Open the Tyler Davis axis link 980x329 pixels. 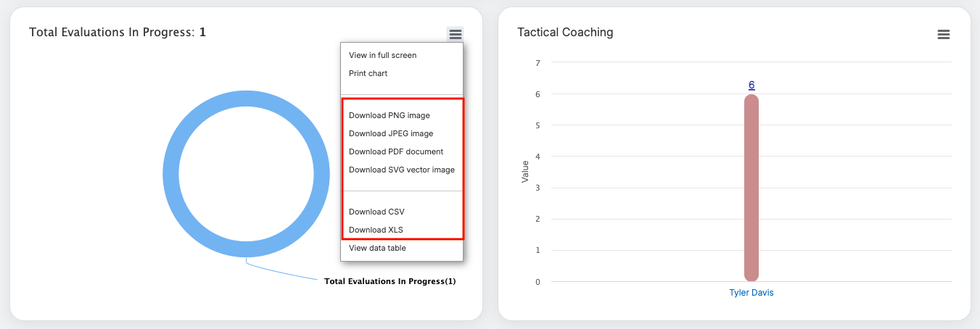tap(751, 293)
